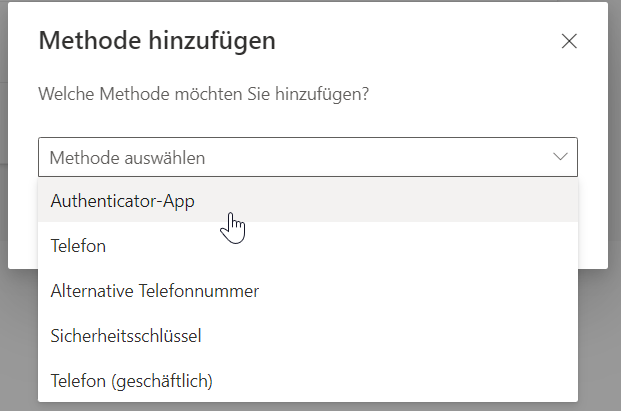The image size is (621, 411).
Task: Choose Telefon from the method list
Action: pyautogui.click(x=78, y=245)
